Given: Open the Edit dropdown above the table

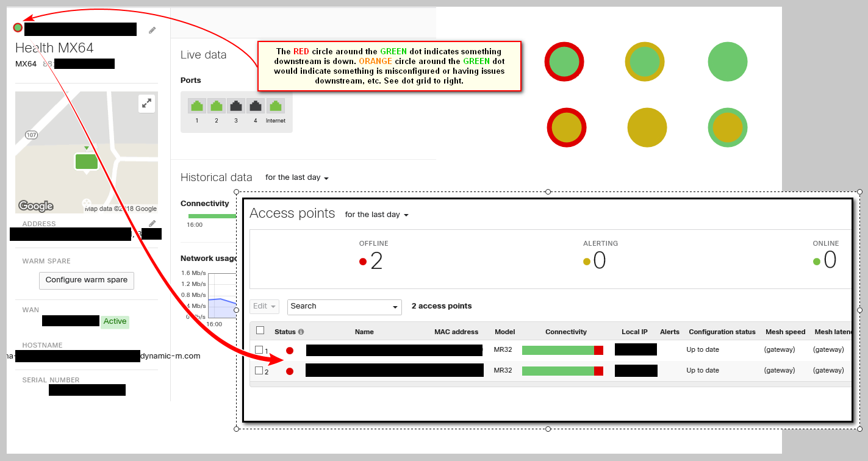Looking at the screenshot, I should click(x=264, y=306).
